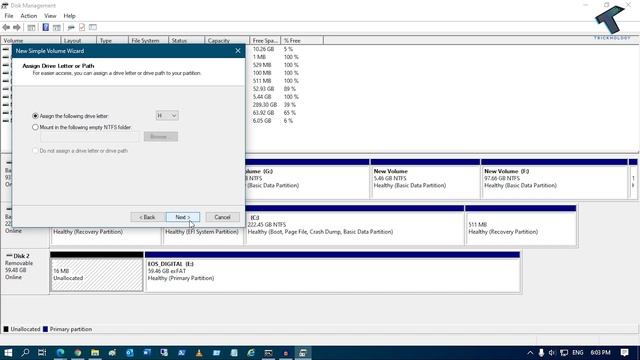Click the Back button in the wizard

pyautogui.click(x=147, y=217)
